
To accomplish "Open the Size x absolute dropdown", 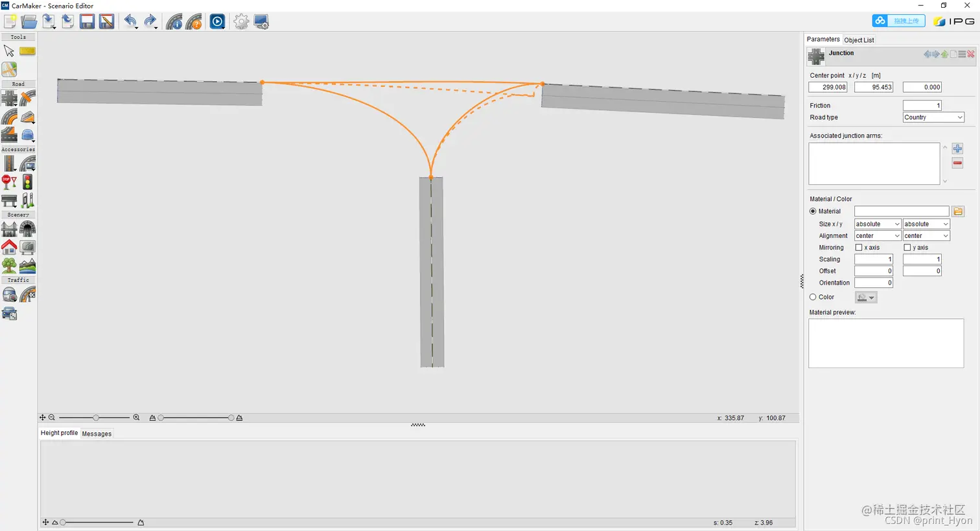I will [878, 224].
